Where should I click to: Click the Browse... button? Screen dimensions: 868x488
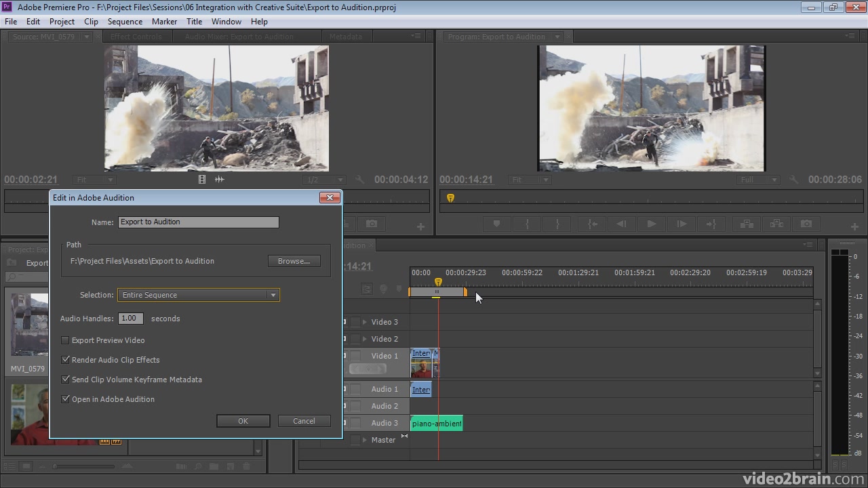point(294,261)
